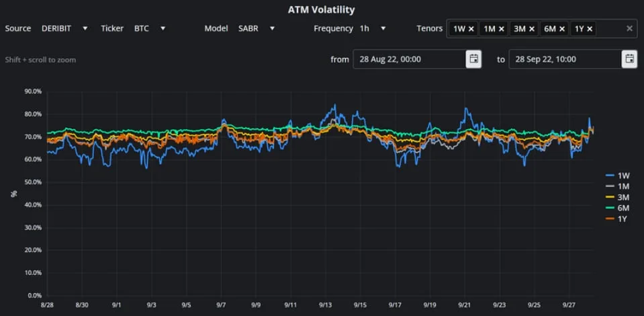Edit the to date field 28 Sep 22
Screen dimensions: 644x316
coord(565,59)
